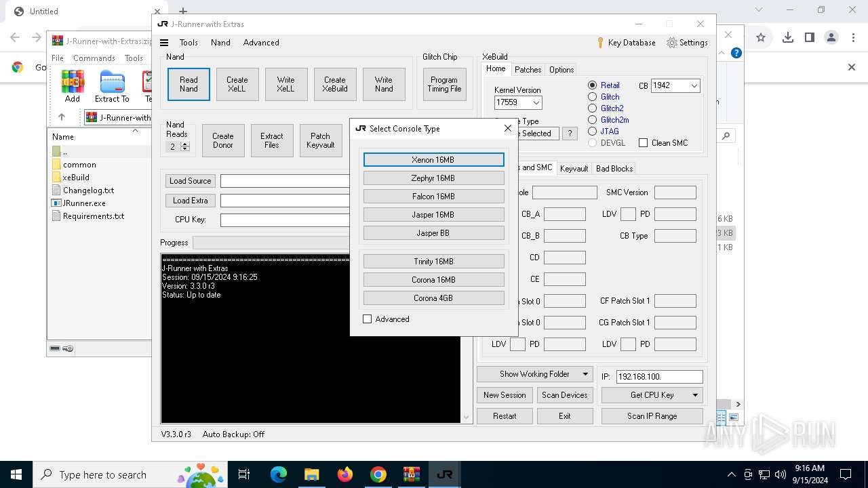
Task: Open Firefox from taskbar
Action: point(345,474)
